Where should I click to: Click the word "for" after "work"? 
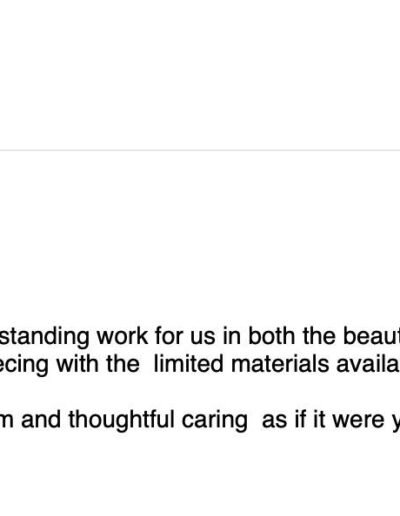click(x=169, y=336)
